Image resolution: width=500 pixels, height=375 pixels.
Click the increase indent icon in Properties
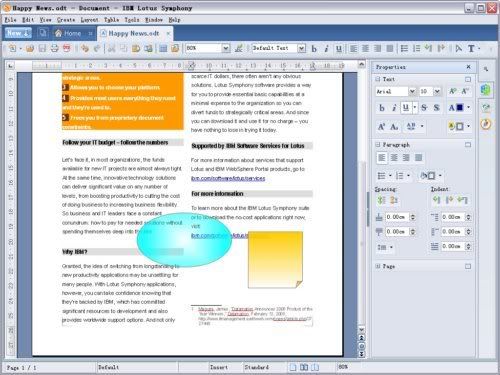click(449, 200)
